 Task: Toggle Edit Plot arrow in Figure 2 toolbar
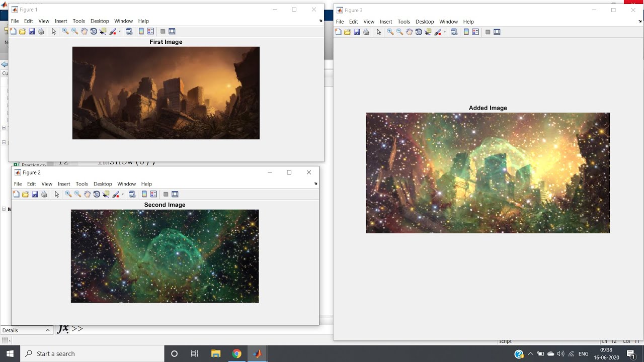point(57,194)
